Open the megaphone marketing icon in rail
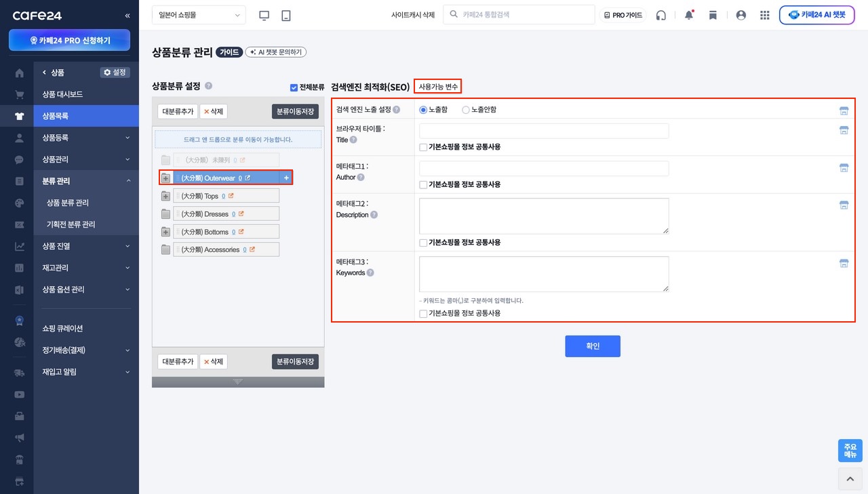Image resolution: width=868 pixels, height=494 pixels. point(19,438)
